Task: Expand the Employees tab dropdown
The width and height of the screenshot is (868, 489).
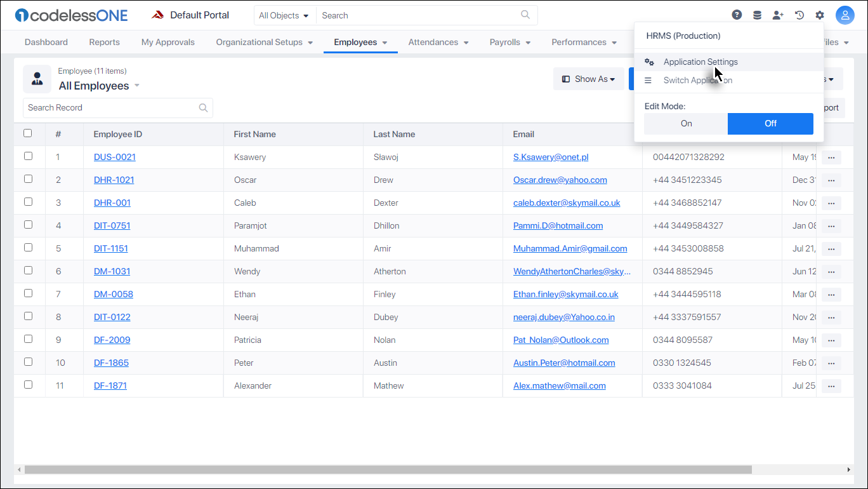Action: coord(360,43)
